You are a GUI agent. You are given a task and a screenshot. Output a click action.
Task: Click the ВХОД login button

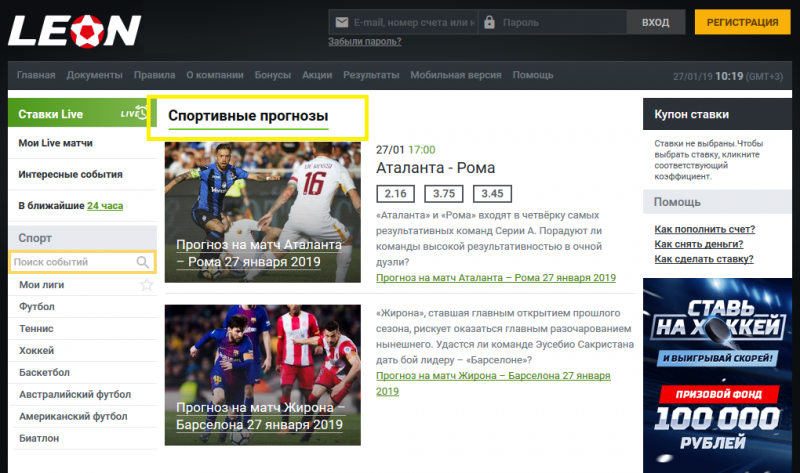656,22
